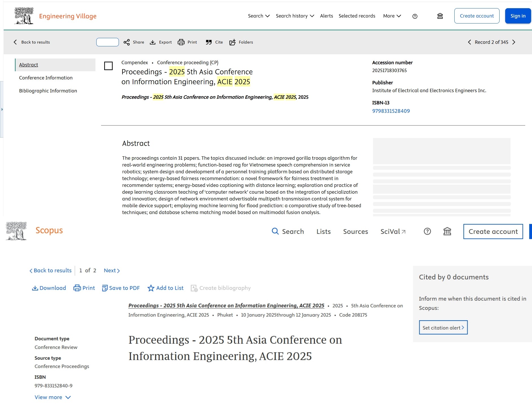Click the Folders icon
Image resolution: width=532 pixels, height=404 pixels.
(232, 42)
